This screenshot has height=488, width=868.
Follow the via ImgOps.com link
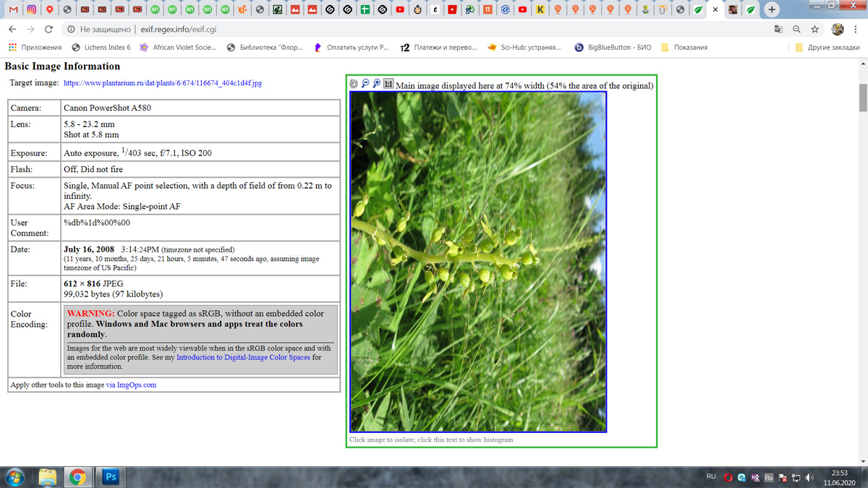[131, 385]
